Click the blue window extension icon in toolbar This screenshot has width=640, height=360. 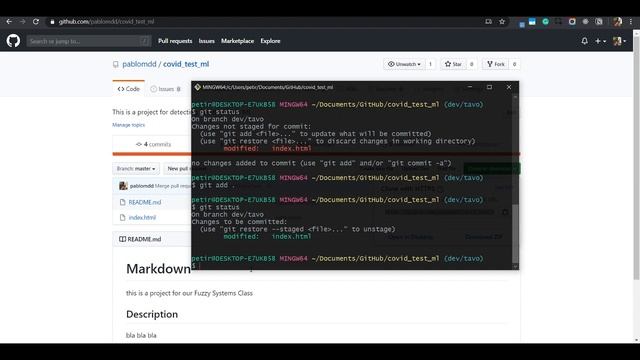(x=532, y=22)
